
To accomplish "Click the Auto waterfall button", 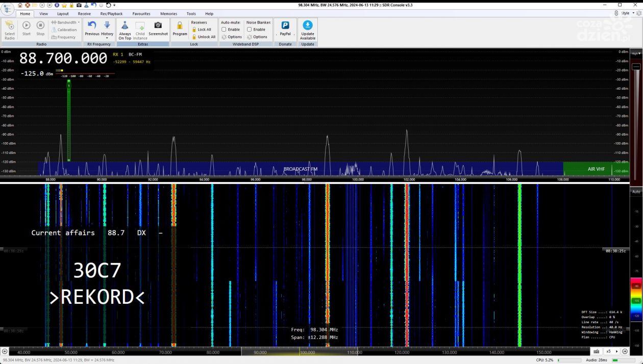I will coord(636,192).
